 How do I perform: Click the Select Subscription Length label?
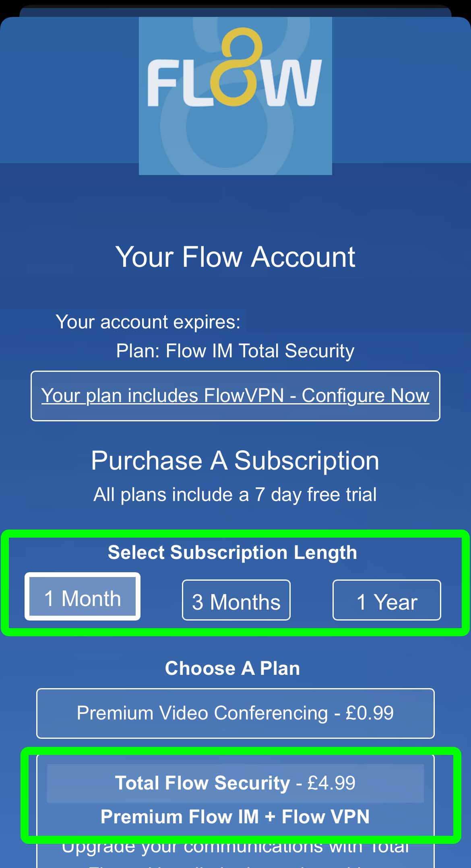pyautogui.click(x=232, y=552)
